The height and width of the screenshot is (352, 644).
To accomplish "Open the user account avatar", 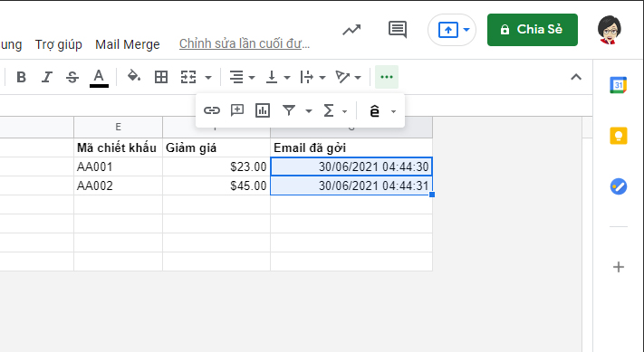I will point(609,30).
